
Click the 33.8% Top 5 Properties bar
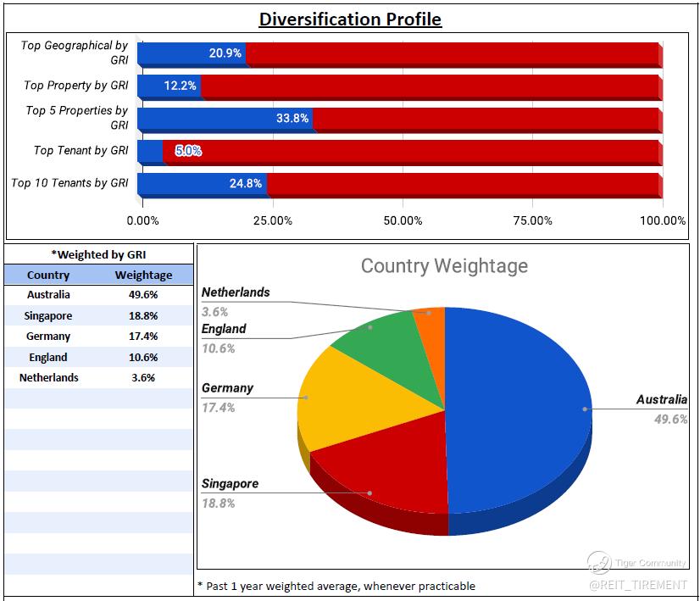click(225, 119)
